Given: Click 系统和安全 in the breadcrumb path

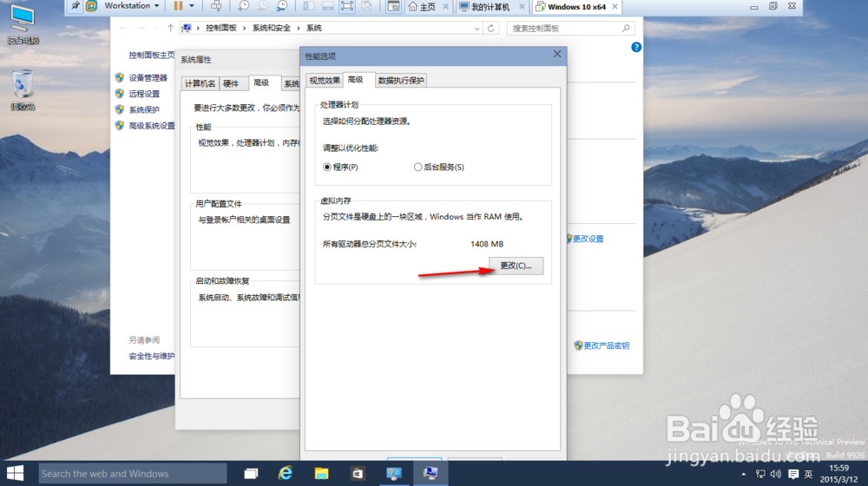Looking at the screenshot, I should click(271, 29).
